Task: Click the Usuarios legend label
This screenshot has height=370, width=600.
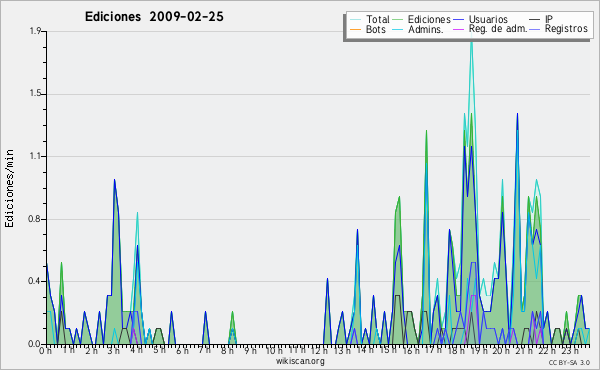Action: pos(488,19)
